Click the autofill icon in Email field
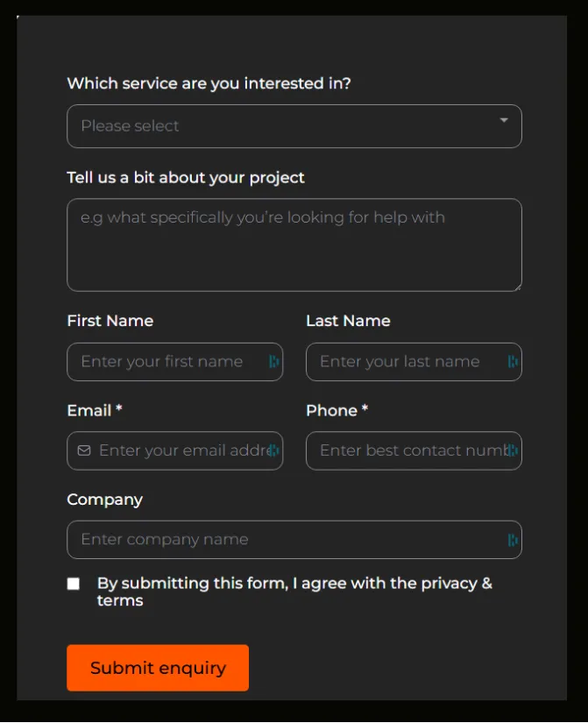 tap(274, 450)
